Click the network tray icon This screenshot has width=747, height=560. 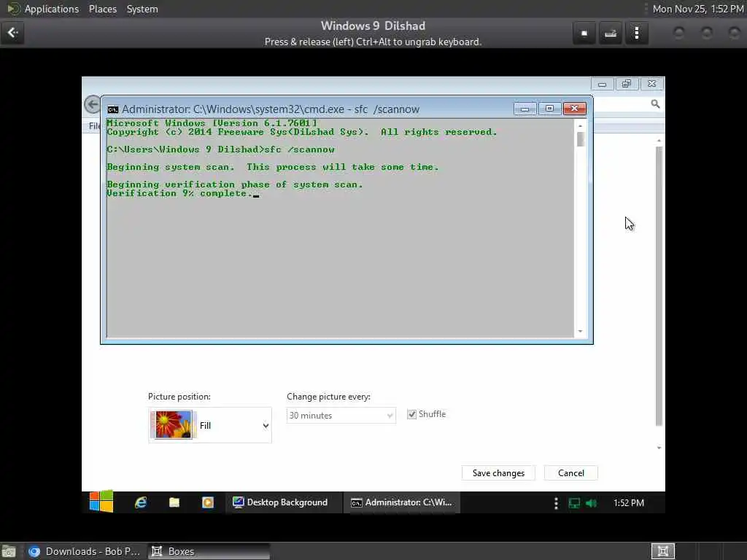tap(574, 503)
